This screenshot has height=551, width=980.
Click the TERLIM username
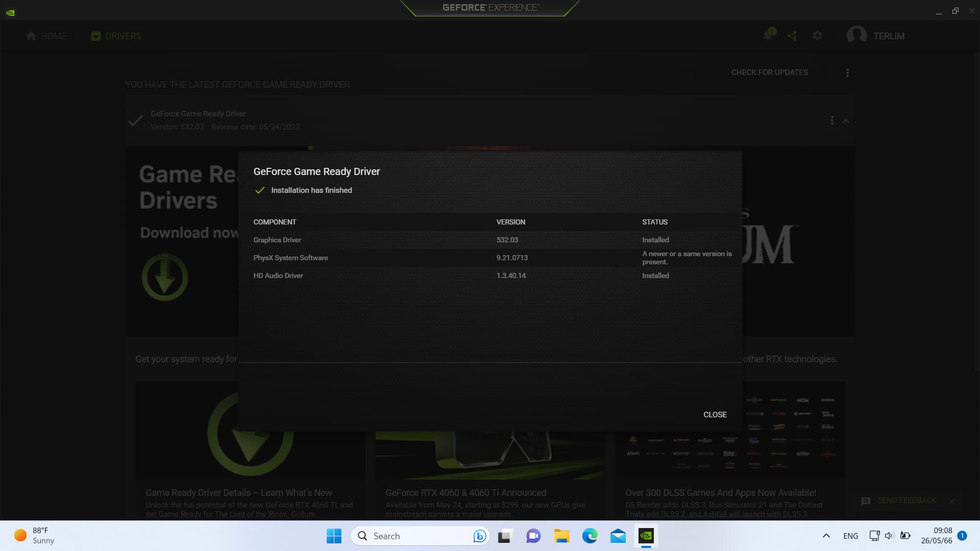click(889, 36)
